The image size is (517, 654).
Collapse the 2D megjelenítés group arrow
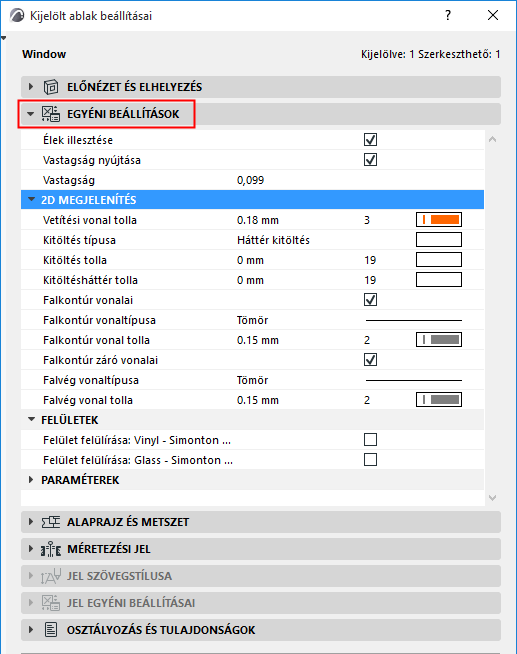[x=31, y=200]
